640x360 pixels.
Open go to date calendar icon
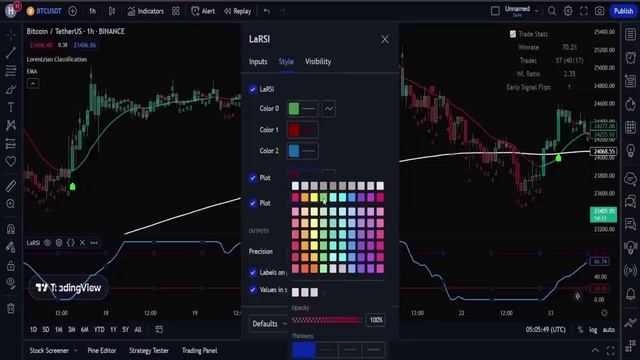tap(159, 329)
